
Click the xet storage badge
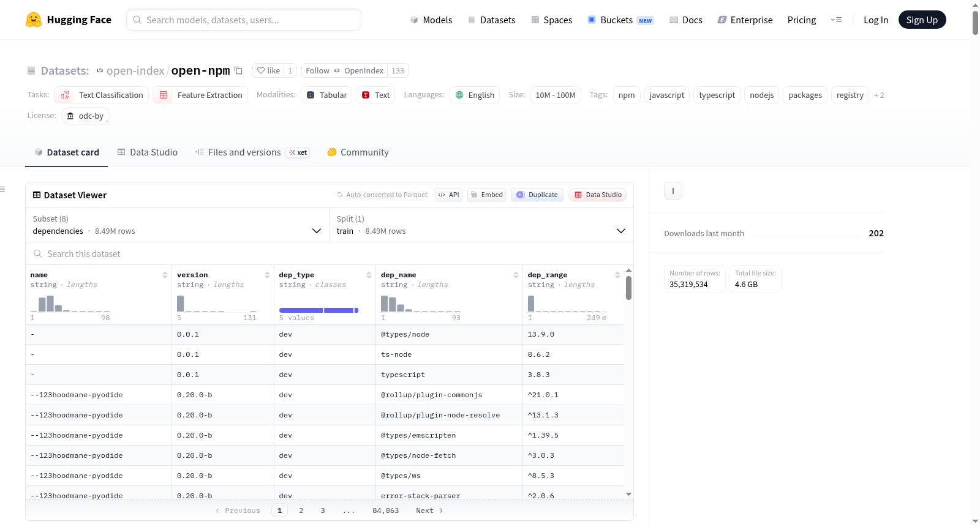click(x=298, y=152)
